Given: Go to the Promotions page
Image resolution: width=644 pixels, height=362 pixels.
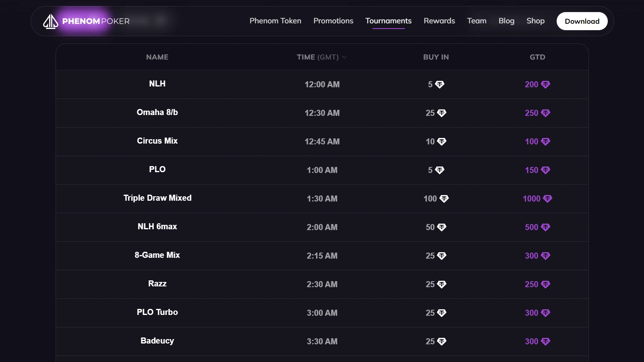Looking at the screenshot, I should 333,21.
